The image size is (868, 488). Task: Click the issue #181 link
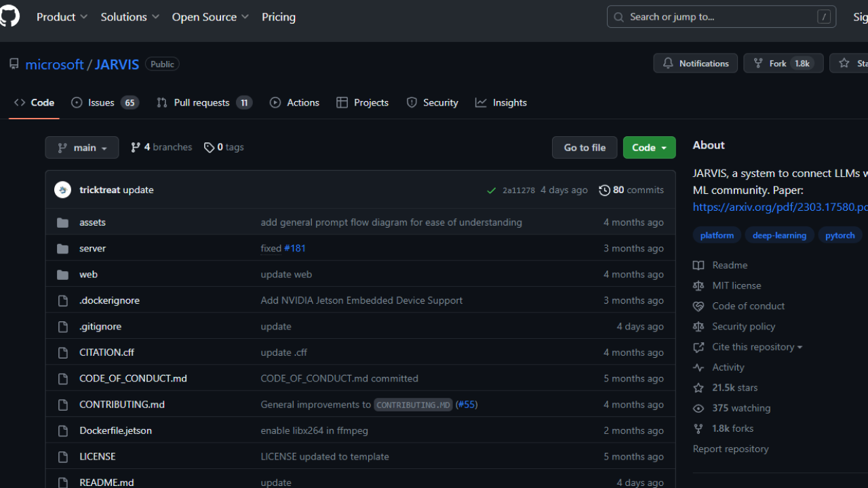295,249
